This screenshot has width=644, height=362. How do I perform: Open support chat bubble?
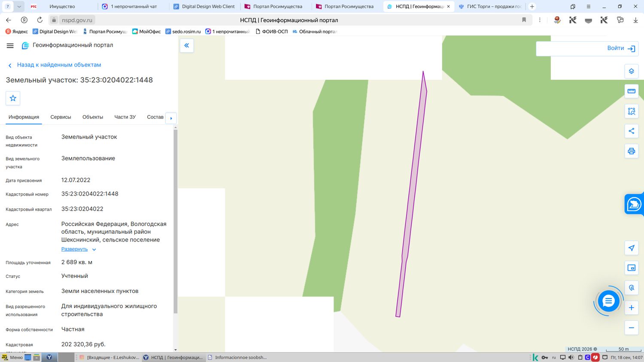pyautogui.click(x=608, y=301)
